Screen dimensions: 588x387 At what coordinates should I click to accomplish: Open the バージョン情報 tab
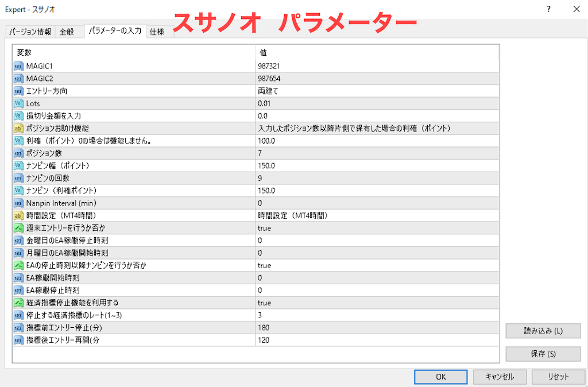[x=30, y=32]
